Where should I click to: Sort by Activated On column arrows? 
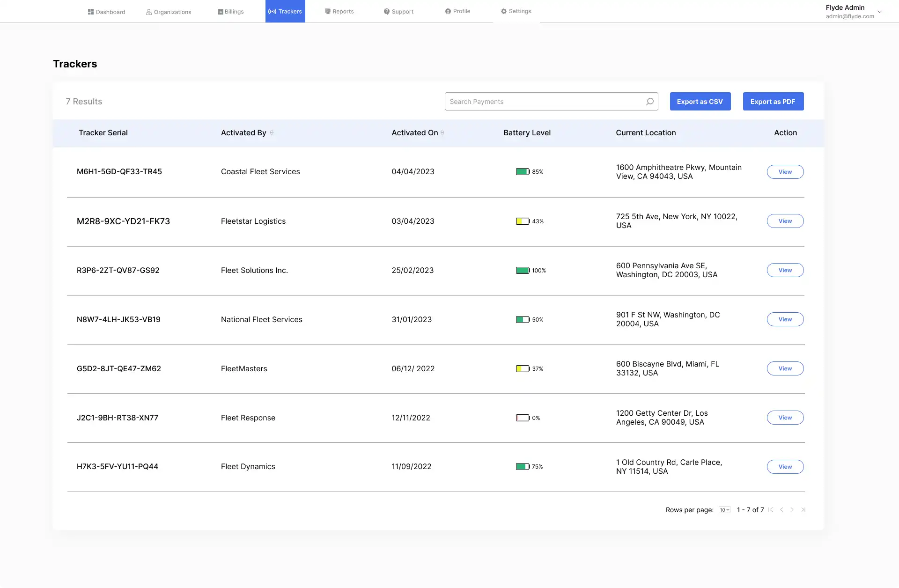(x=442, y=133)
